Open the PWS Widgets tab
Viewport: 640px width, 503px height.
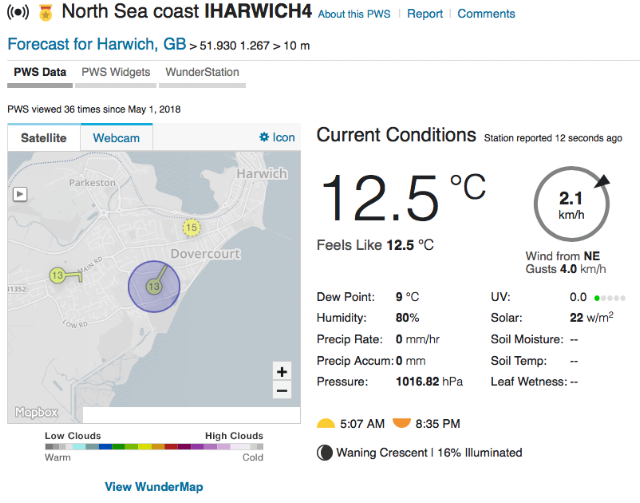116,72
